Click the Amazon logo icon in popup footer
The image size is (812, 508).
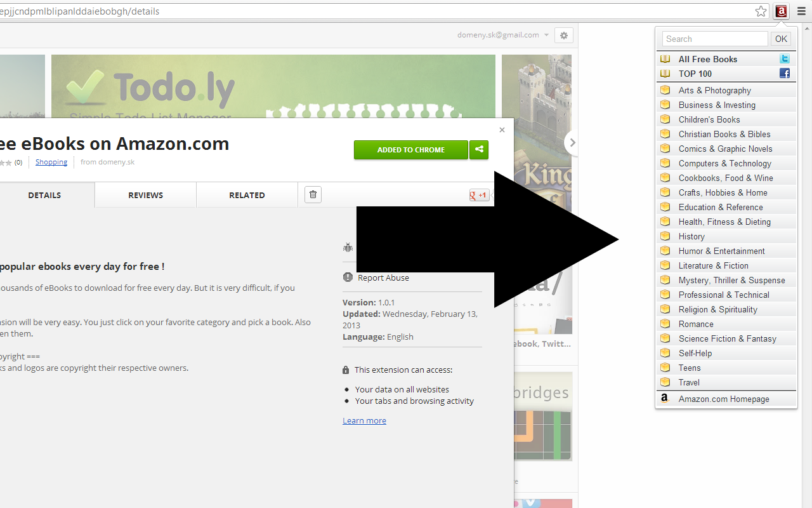(x=665, y=399)
